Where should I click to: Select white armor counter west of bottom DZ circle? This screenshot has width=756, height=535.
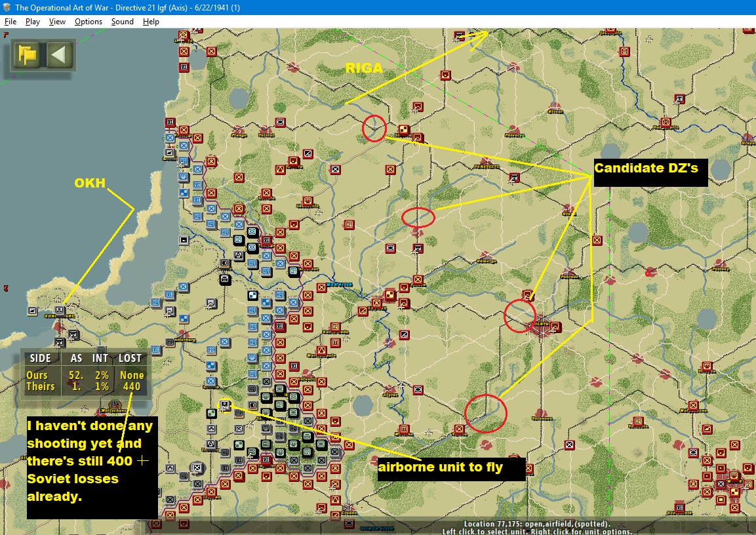click(418, 389)
